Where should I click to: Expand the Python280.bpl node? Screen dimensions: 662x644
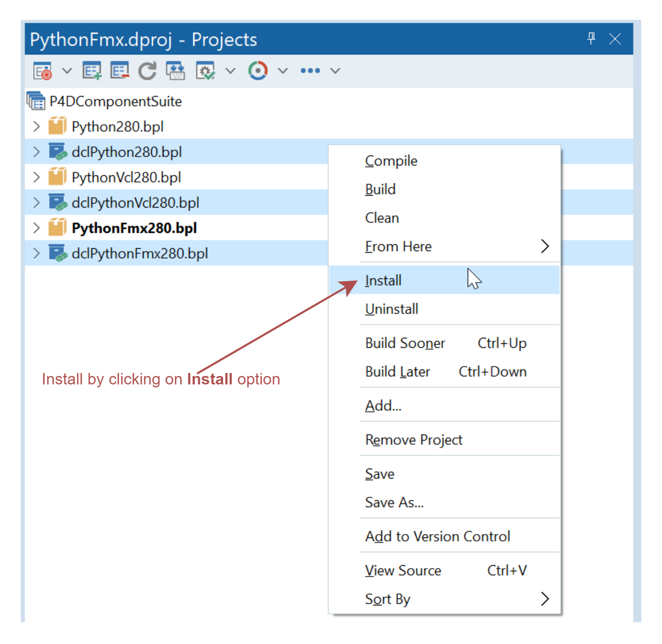[x=36, y=126]
